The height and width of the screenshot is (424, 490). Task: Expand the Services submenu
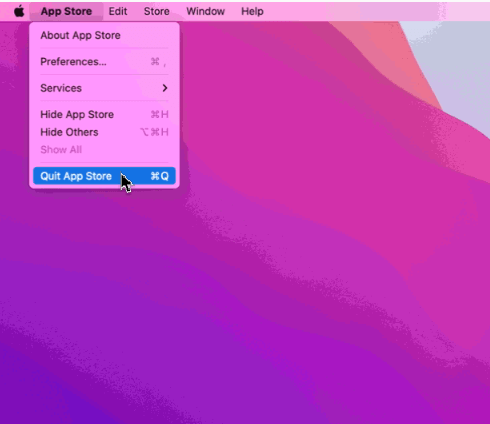[104, 88]
